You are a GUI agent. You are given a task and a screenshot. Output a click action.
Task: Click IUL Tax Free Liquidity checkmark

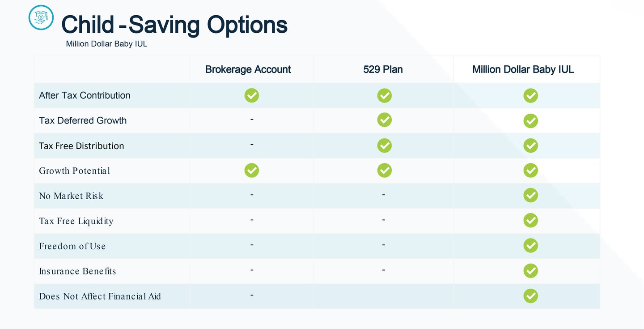[530, 221]
